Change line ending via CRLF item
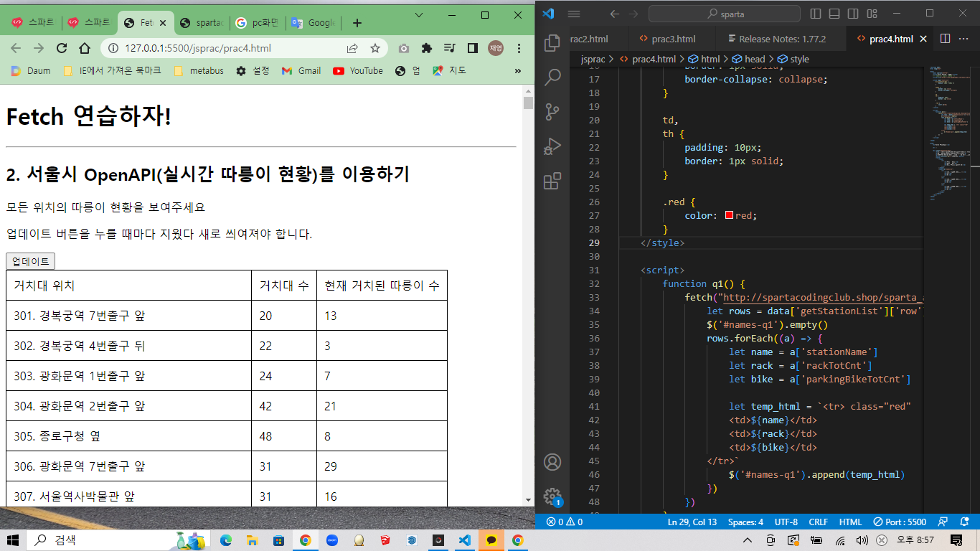This screenshot has height=551, width=980. pos(818,522)
